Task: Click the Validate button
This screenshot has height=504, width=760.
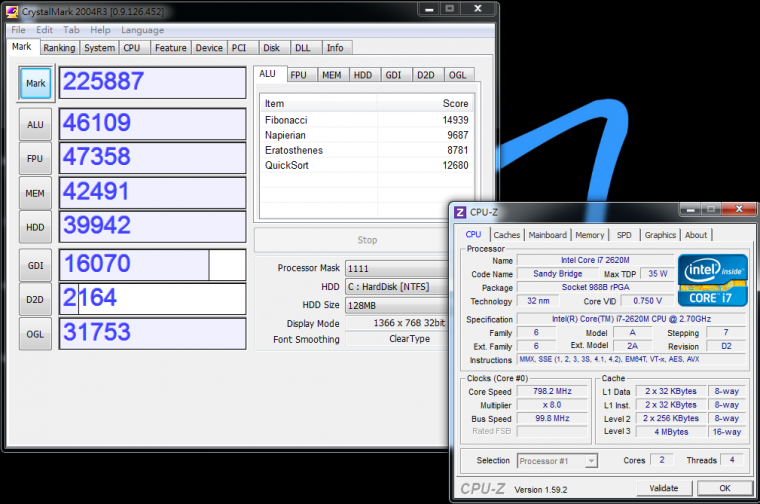Action: 664,488
